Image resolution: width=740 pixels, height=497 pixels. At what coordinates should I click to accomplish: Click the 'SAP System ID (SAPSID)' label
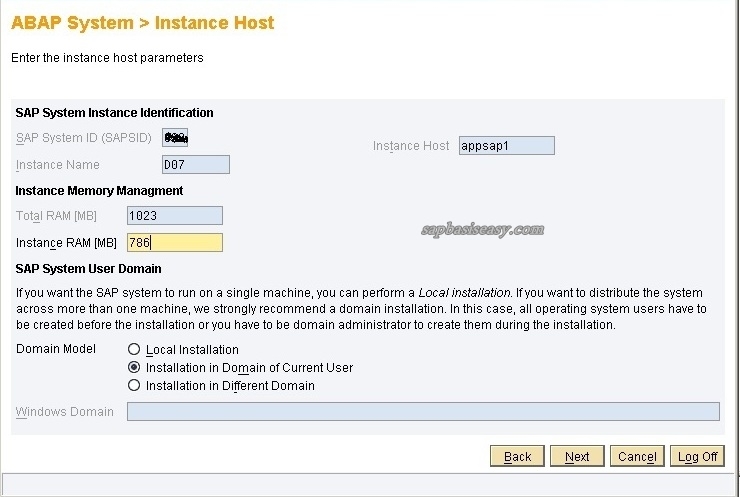coord(84,138)
